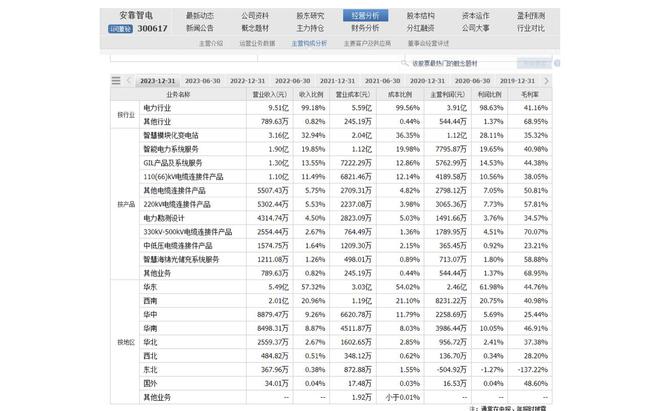Open the 分红融资 menu item
Screen dimensions: 660x411
point(420,28)
